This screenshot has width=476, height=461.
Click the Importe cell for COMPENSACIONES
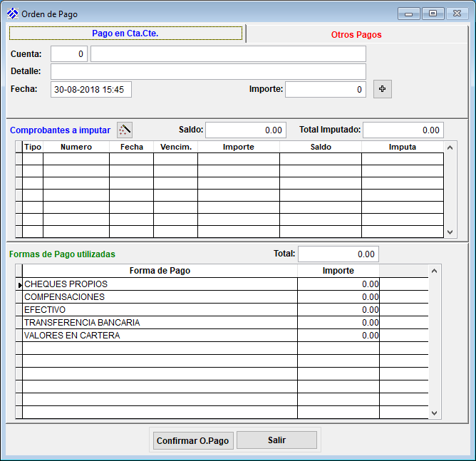click(338, 297)
